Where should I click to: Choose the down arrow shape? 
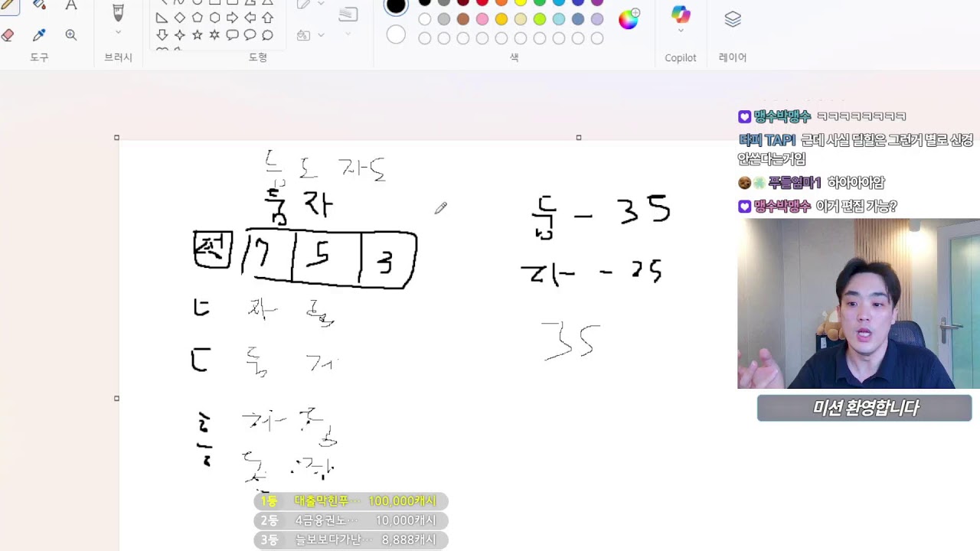pos(162,35)
